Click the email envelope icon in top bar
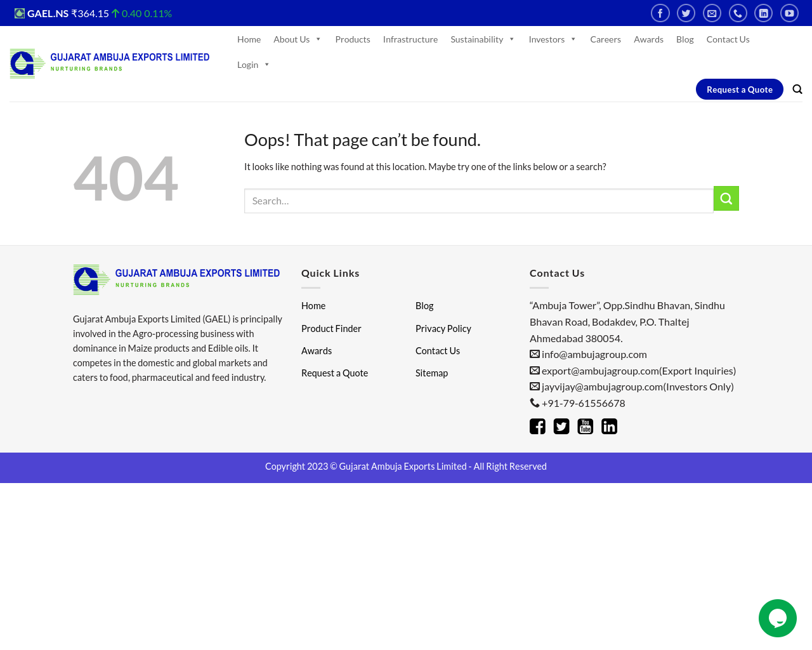The height and width of the screenshot is (650, 812). click(712, 13)
